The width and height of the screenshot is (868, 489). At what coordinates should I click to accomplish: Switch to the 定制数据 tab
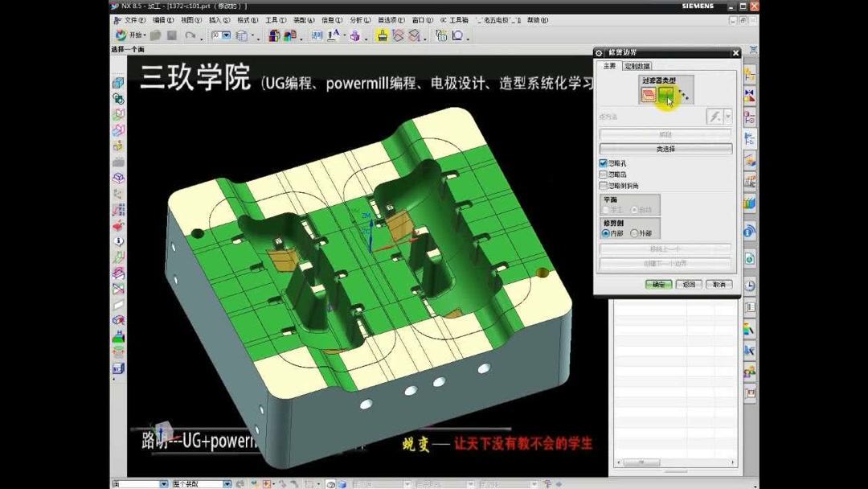637,67
